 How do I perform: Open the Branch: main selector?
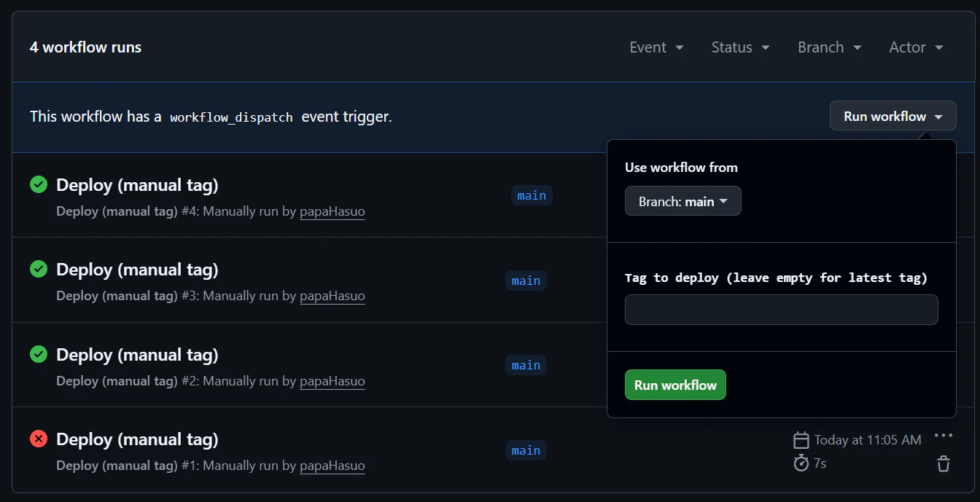(683, 201)
